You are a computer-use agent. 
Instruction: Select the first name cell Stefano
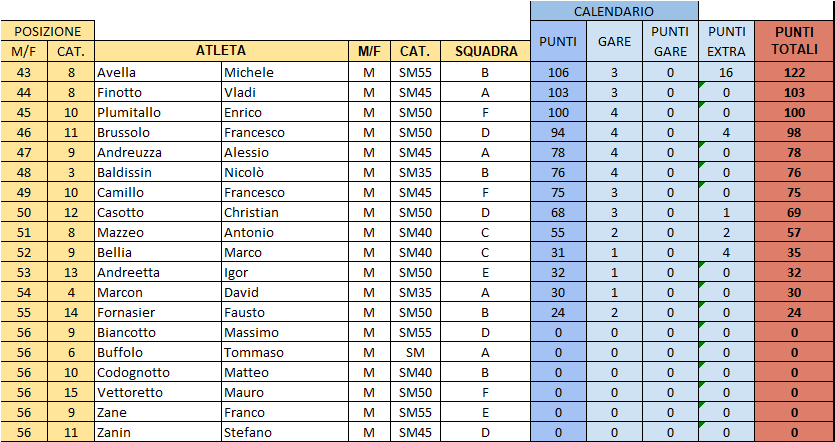(284, 432)
